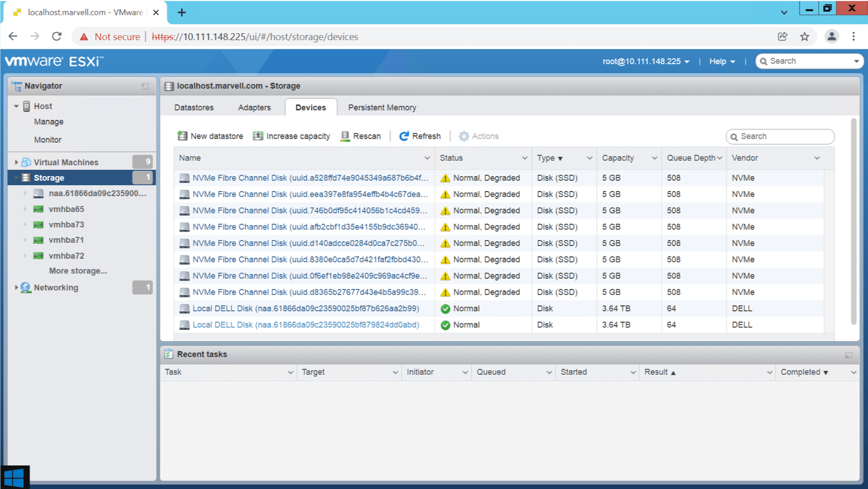Open the browser profile icon
This screenshot has width=868, height=489.
[x=832, y=36]
